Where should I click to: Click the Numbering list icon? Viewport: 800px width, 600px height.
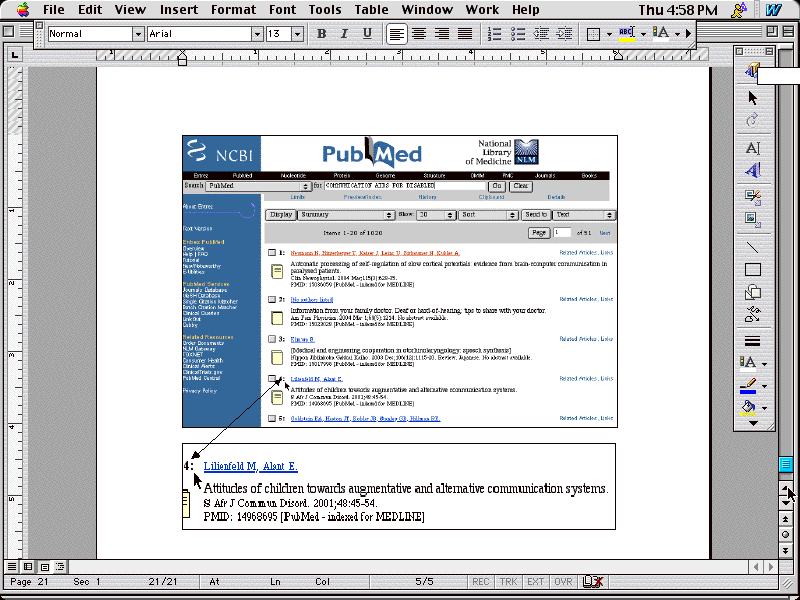pos(494,34)
